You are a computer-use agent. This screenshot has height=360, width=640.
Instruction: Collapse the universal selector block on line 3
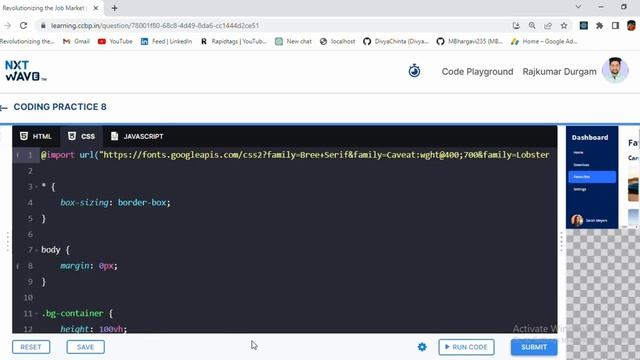pyautogui.click(x=36, y=187)
